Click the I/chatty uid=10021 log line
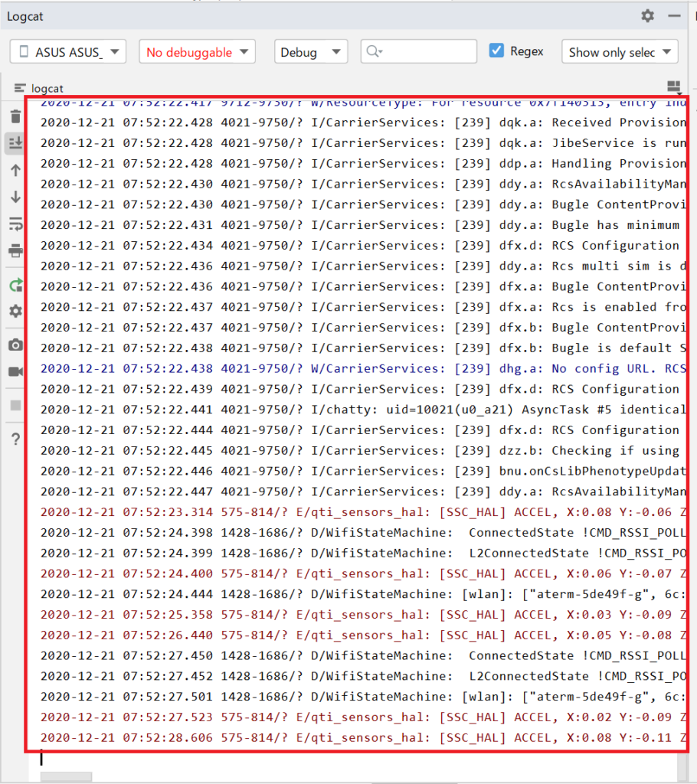 (x=363, y=410)
